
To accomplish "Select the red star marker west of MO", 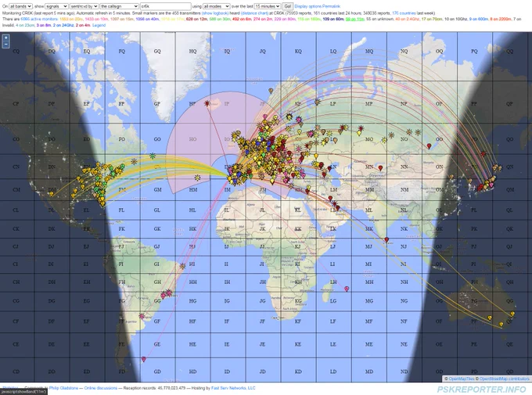I will [x=361, y=128].
